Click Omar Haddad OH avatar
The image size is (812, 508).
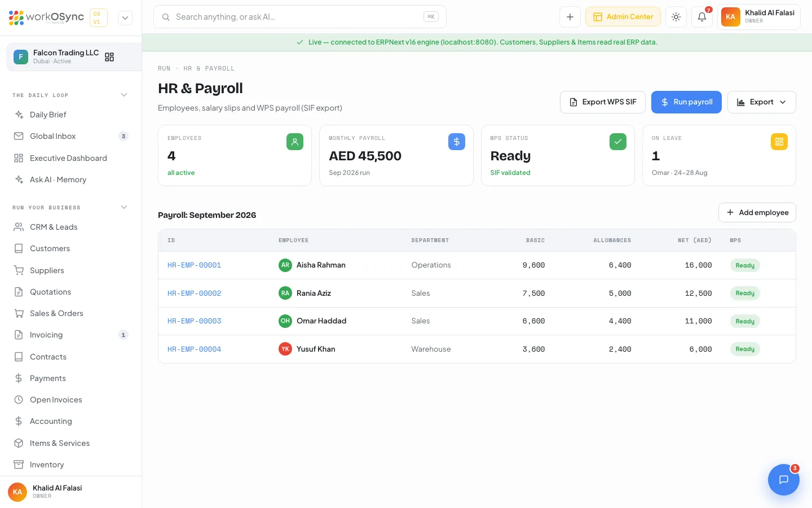click(285, 321)
